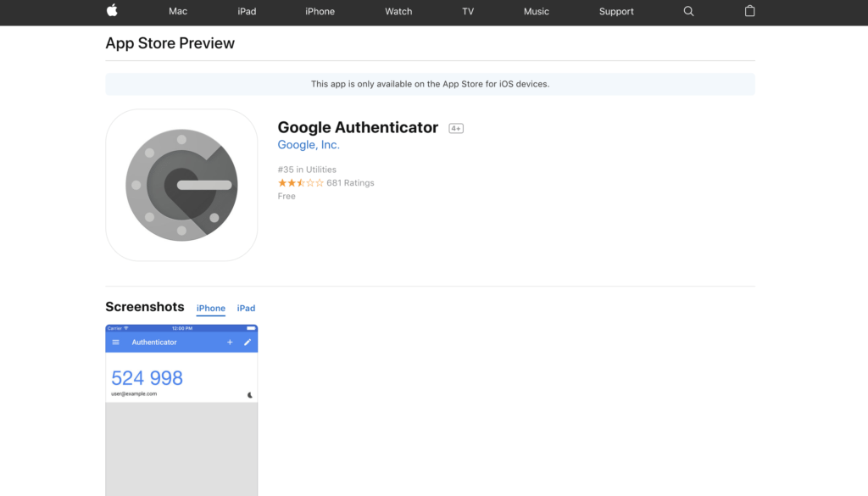Click the 524 998 code in the screenshot
This screenshot has width=868, height=496.
point(147,378)
